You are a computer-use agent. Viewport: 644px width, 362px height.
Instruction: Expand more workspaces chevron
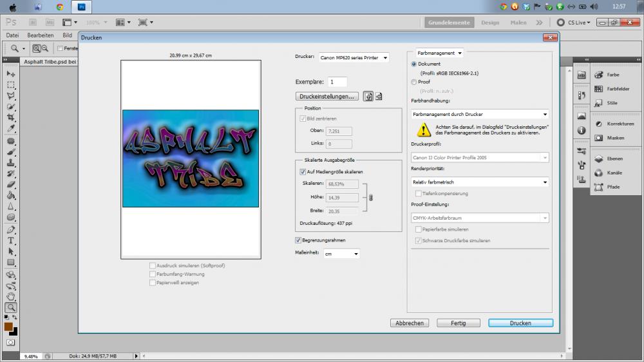coord(539,23)
